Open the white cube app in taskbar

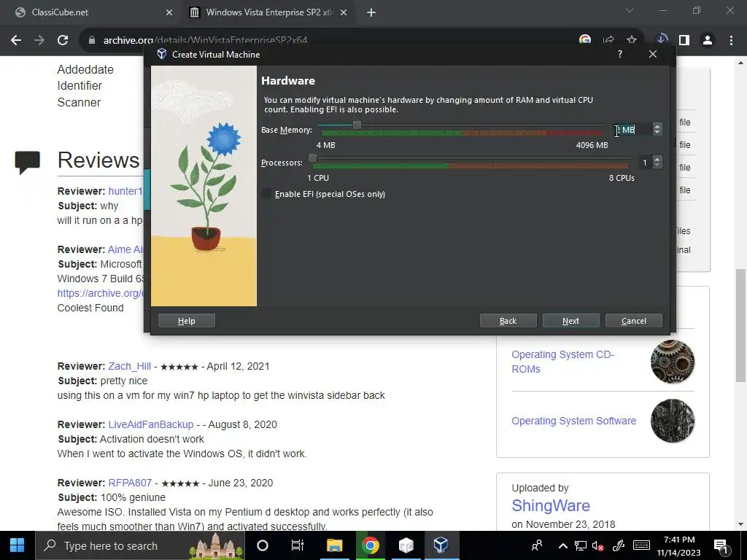(x=406, y=545)
